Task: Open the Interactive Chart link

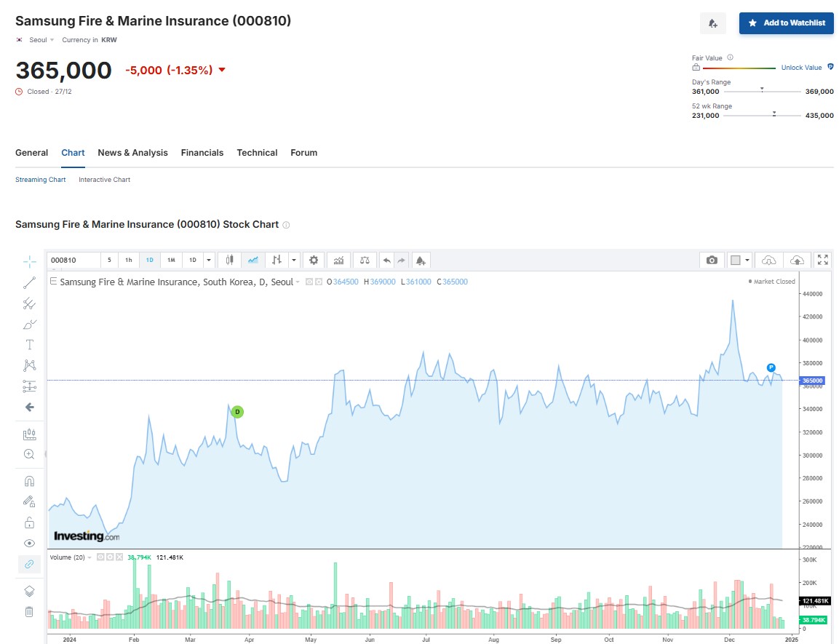Action: point(104,180)
